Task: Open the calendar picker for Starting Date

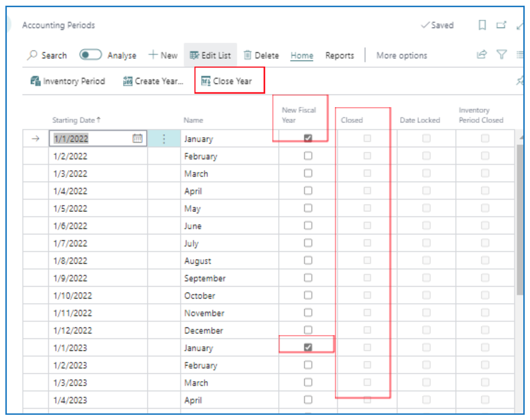Action: coord(137,138)
